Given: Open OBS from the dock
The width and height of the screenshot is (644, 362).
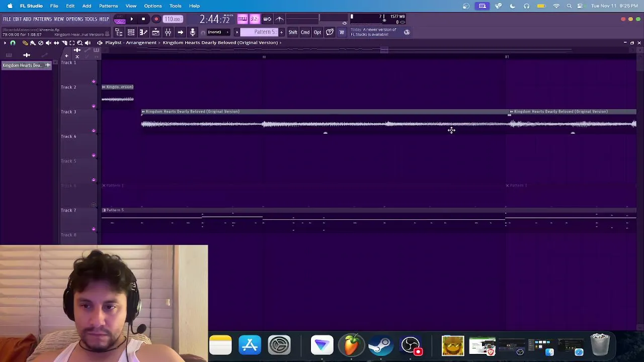Looking at the screenshot, I should 411,345.
